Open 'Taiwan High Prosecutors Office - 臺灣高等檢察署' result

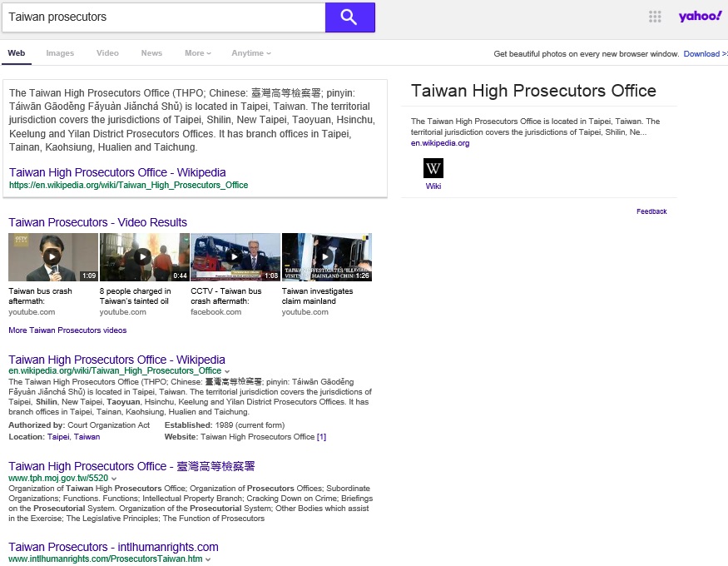[131, 466]
